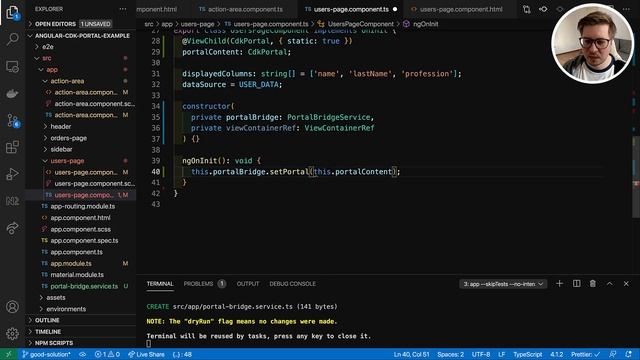Select the users-page.component.ts editor tab

(x=350, y=9)
